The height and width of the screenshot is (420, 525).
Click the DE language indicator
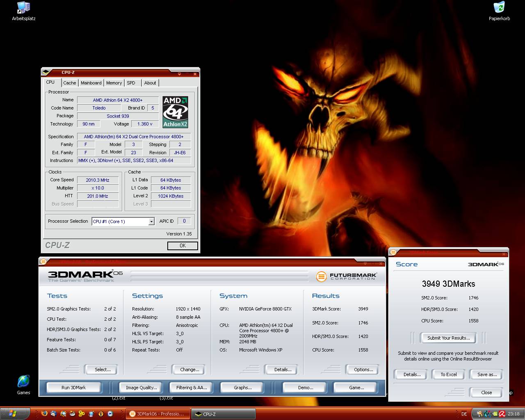click(464, 414)
